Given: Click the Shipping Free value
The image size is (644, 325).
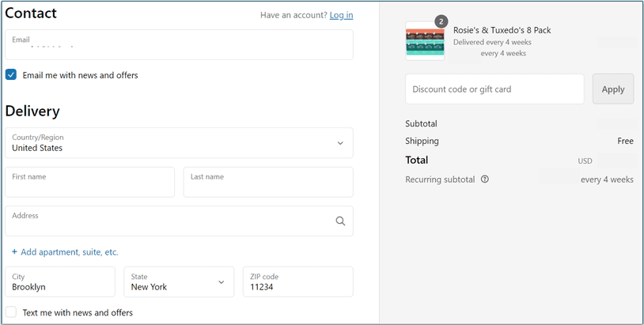Looking at the screenshot, I should point(626,141).
